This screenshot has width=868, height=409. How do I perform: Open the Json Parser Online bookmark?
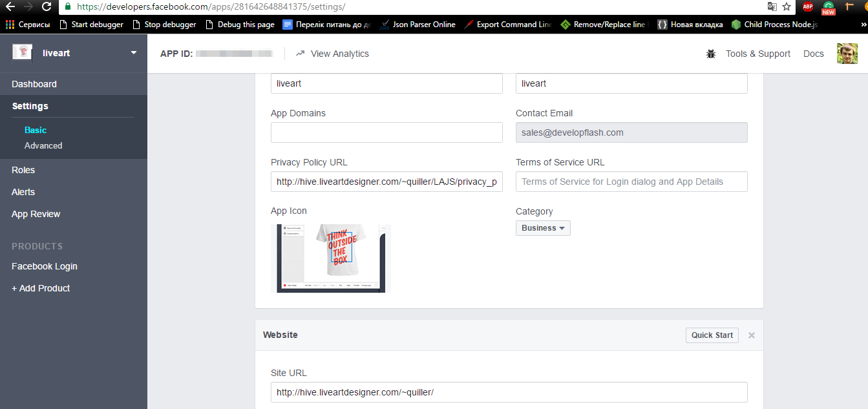[x=418, y=25]
